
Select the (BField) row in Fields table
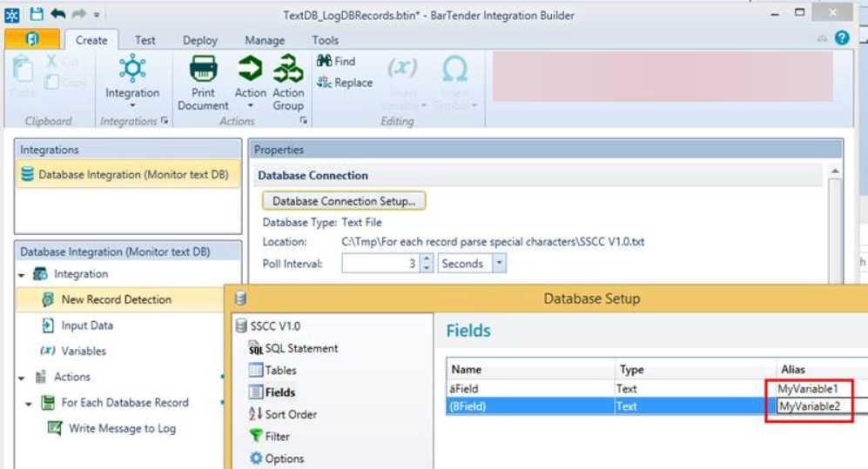click(x=656, y=406)
